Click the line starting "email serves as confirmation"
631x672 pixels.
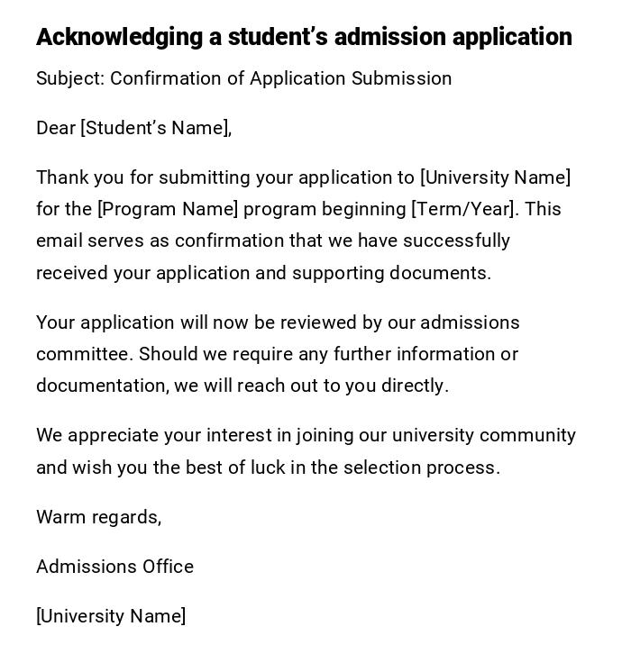click(x=272, y=241)
